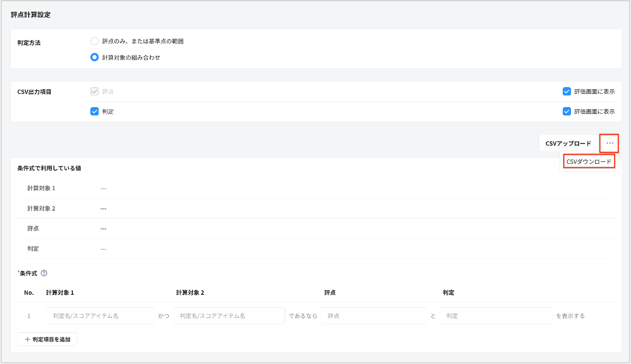Toggle 評価画面に表示 checkbox in 判定 row
The width and height of the screenshot is (631, 364).
click(x=567, y=111)
